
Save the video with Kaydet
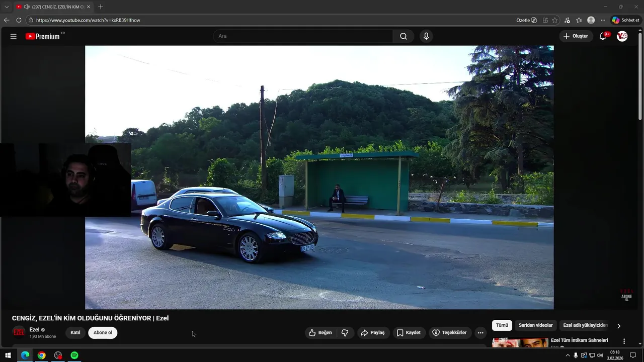click(409, 333)
